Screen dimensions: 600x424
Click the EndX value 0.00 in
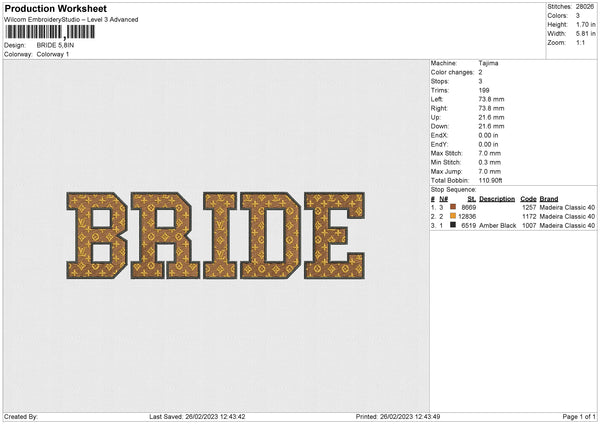point(488,135)
